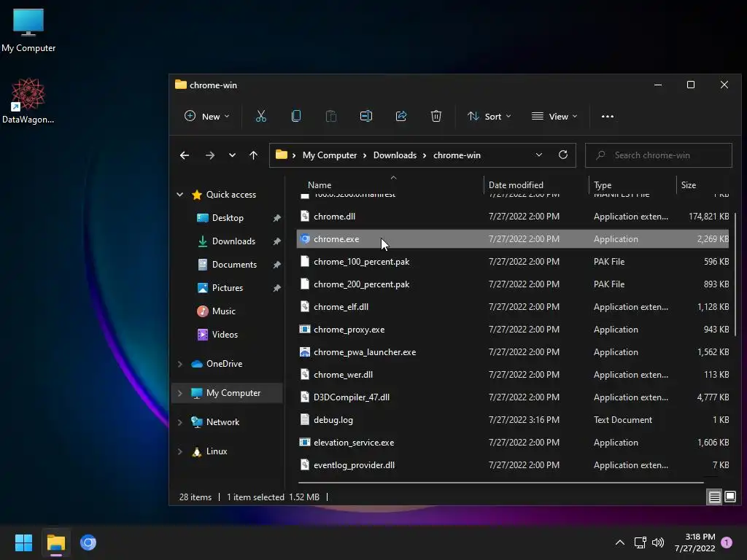Open the See more ellipsis menu
The height and width of the screenshot is (560, 747).
[x=608, y=116]
